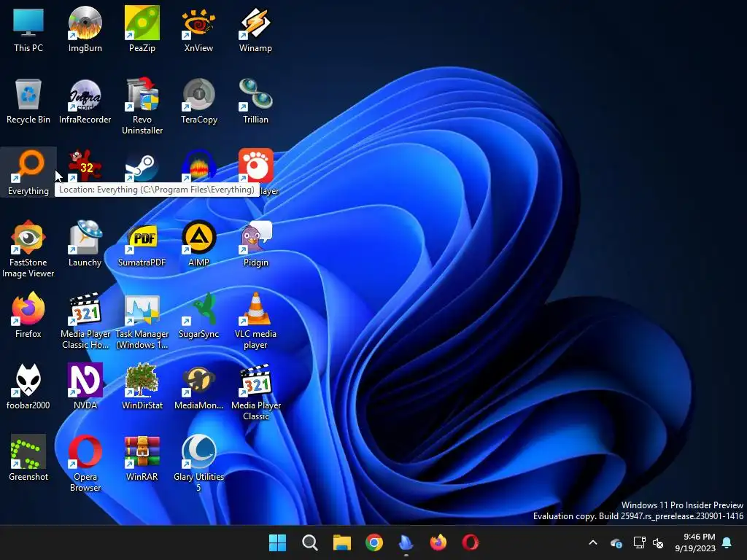This screenshot has width=747, height=560.
Task: Open the Windows Start menu
Action: 277,542
